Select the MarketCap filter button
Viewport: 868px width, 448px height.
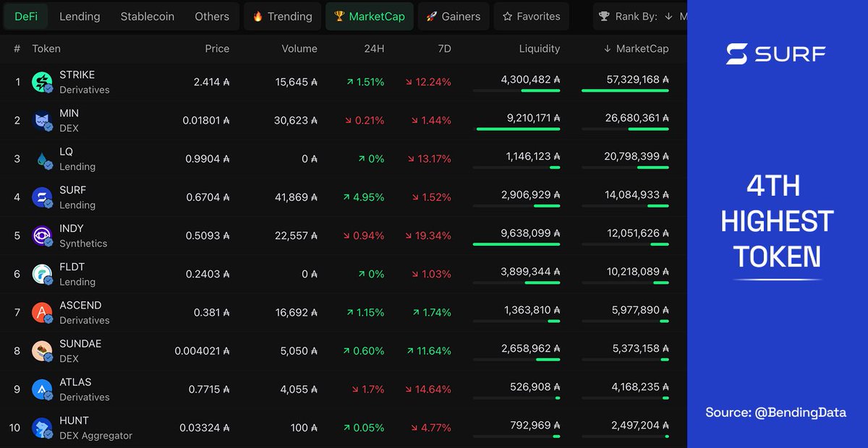[370, 16]
